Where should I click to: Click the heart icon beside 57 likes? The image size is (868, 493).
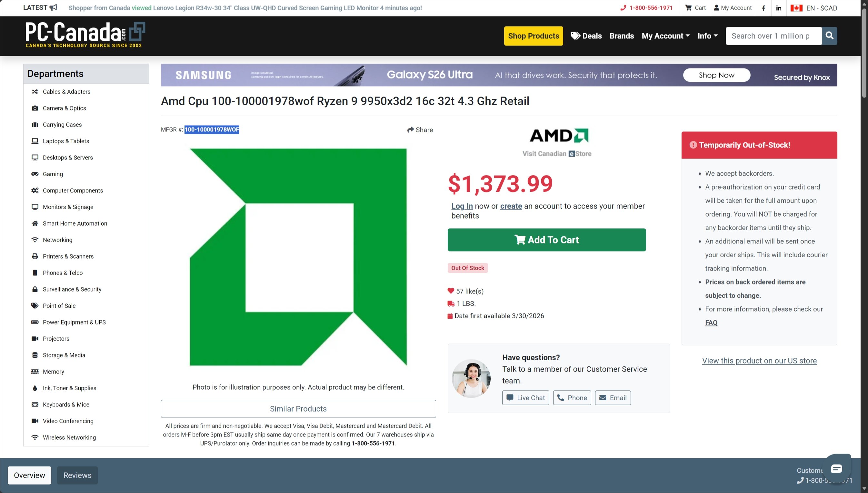coord(451,291)
